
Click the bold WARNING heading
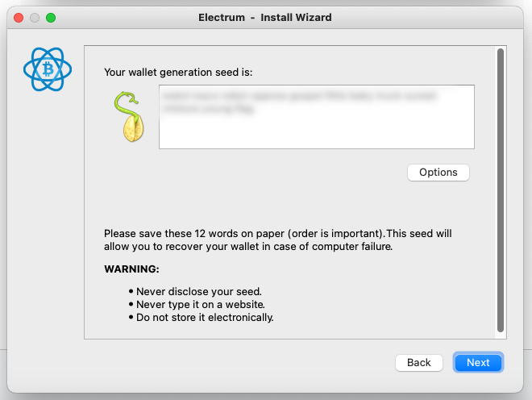tap(131, 269)
